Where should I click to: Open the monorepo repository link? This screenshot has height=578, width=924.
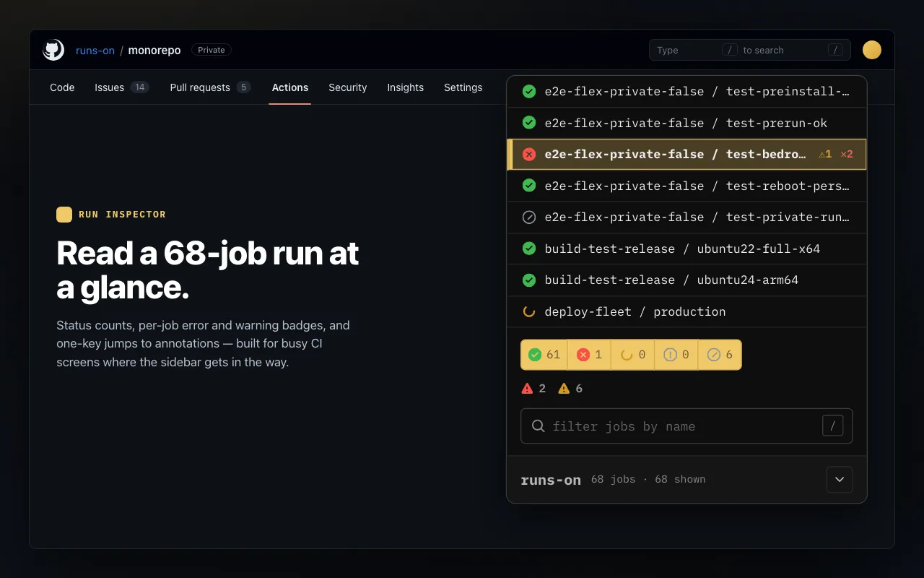154,50
